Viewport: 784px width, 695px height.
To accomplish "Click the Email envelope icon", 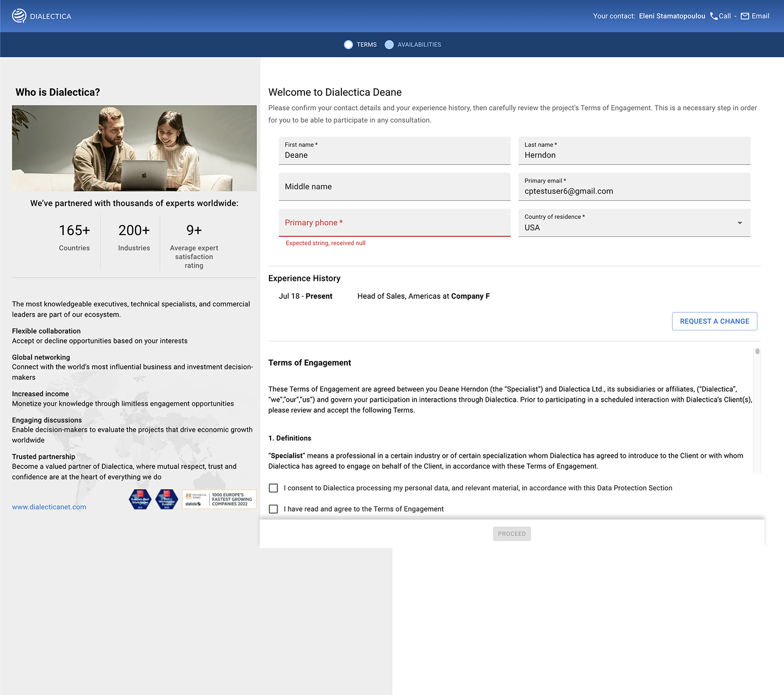I will (745, 16).
